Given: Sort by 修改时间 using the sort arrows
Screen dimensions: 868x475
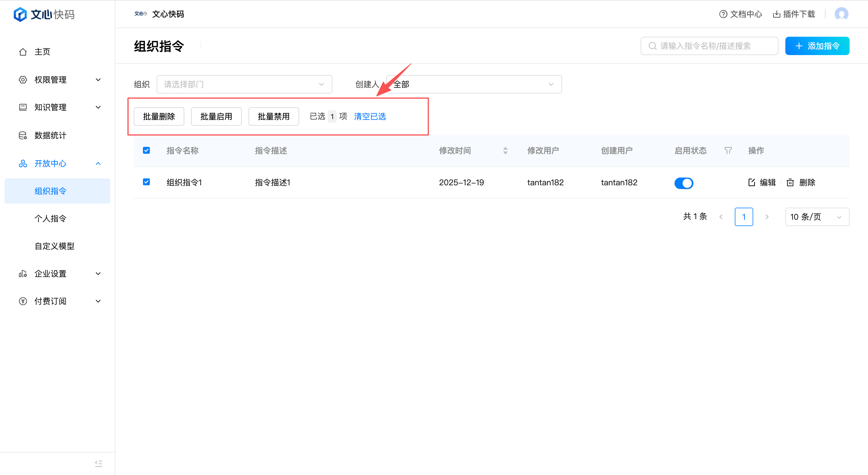Looking at the screenshot, I should coord(505,151).
